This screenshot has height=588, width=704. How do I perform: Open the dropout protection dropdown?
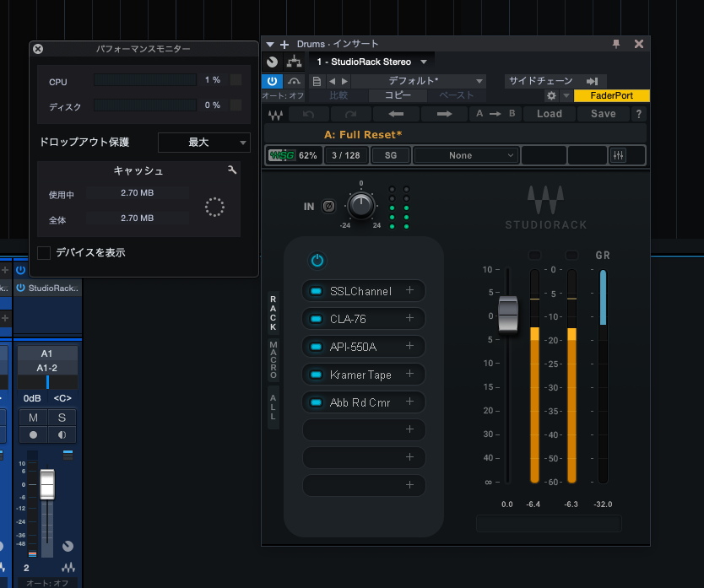coord(203,143)
